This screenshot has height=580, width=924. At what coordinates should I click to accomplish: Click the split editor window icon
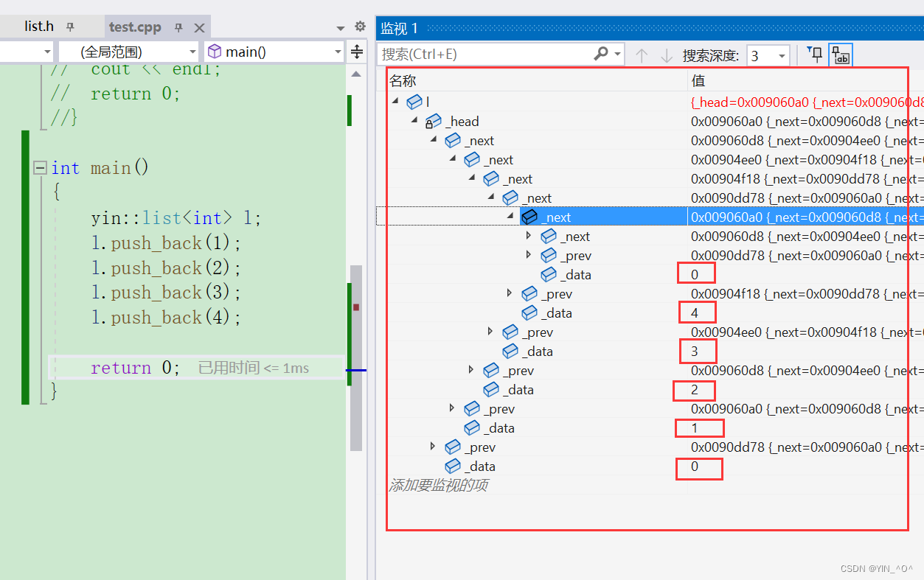coord(357,52)
